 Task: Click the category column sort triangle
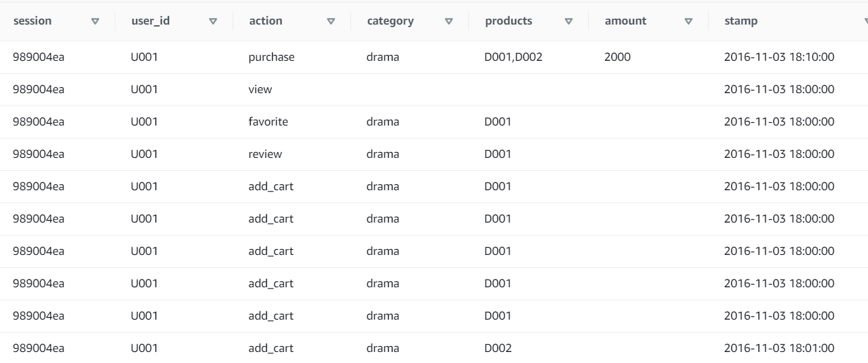coord(449,21)
